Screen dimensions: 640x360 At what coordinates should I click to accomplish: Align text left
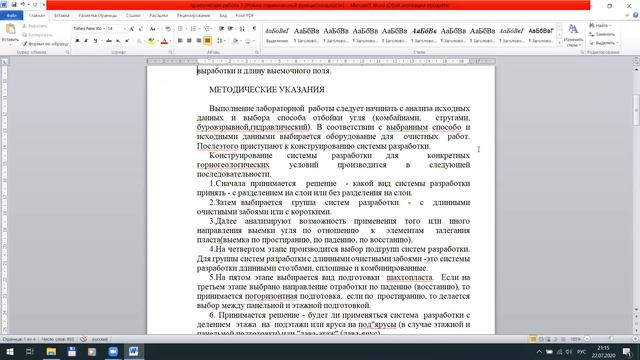coord(180,41)
